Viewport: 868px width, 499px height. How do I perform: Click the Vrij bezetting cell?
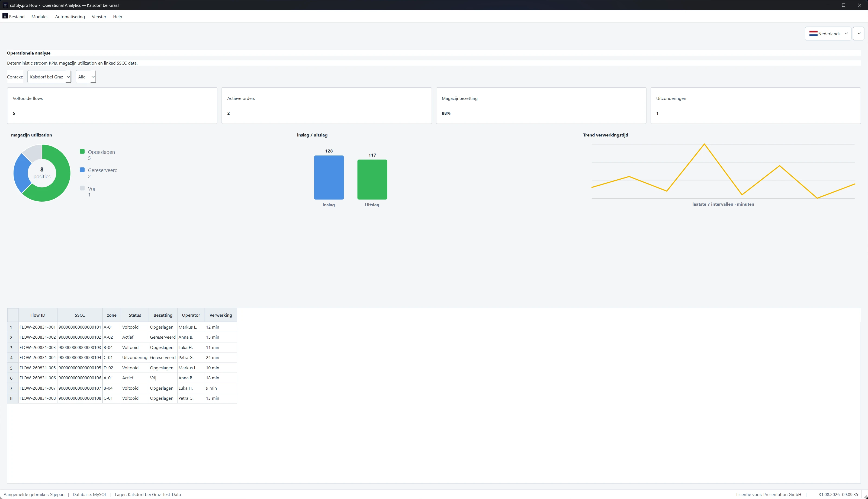[163, 378]
